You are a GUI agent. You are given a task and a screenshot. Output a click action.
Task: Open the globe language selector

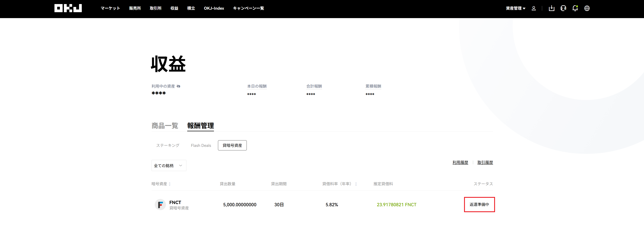click(587, 8)
